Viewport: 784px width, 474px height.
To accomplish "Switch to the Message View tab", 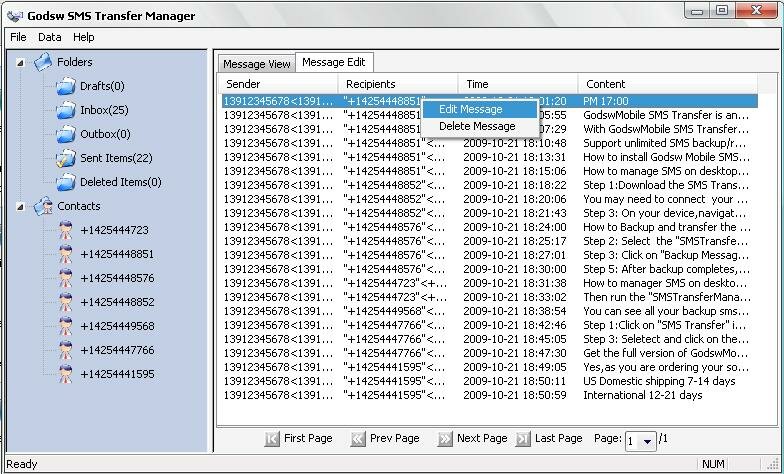I will tap(256, 64).
